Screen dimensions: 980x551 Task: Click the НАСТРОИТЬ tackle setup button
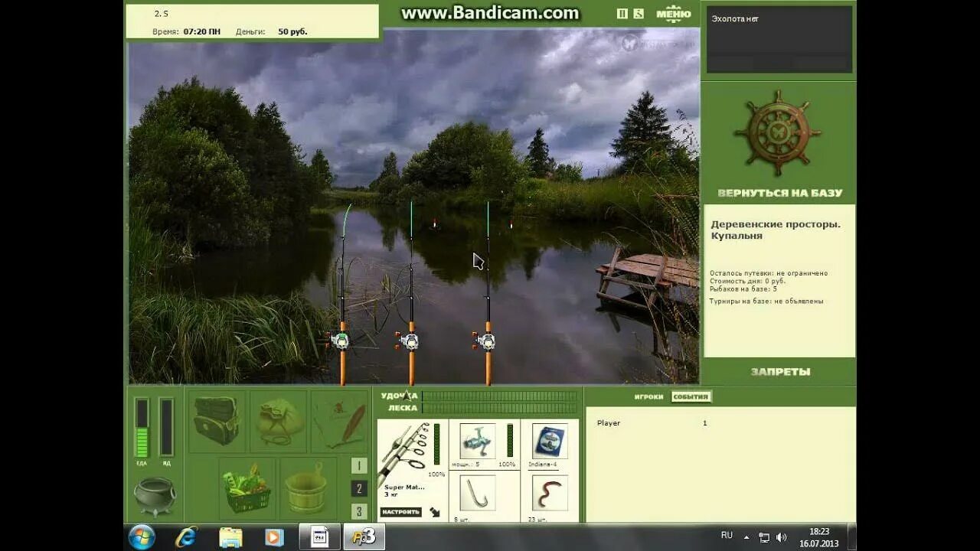tap(400, 512)
